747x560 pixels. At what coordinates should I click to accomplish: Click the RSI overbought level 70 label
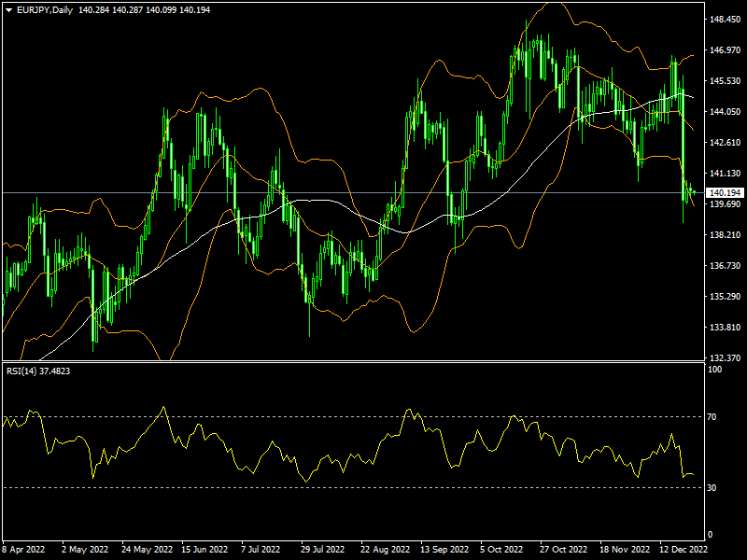tap(712, 417)
